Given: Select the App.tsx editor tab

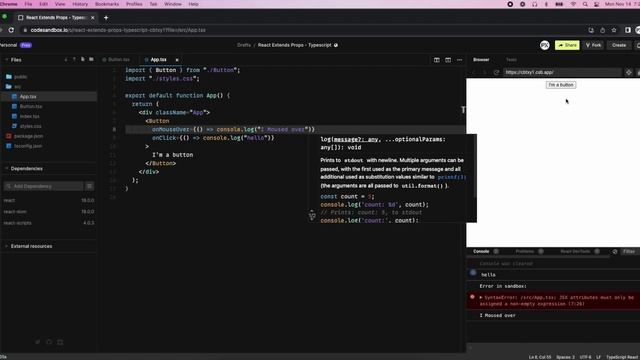Looking at the screenshot, I should coord(158,60).
